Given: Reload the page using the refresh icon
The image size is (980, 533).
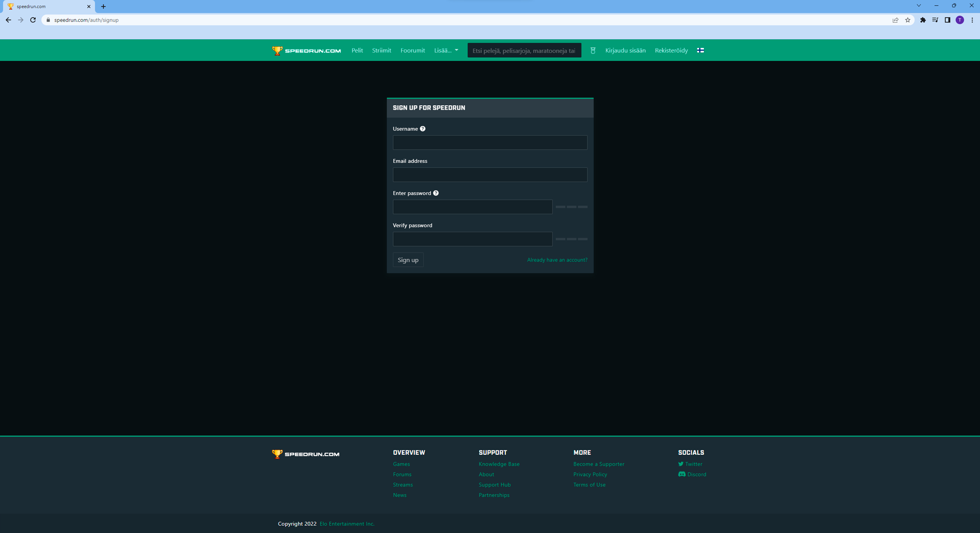Looking at the screenshot, I should 33,20.
